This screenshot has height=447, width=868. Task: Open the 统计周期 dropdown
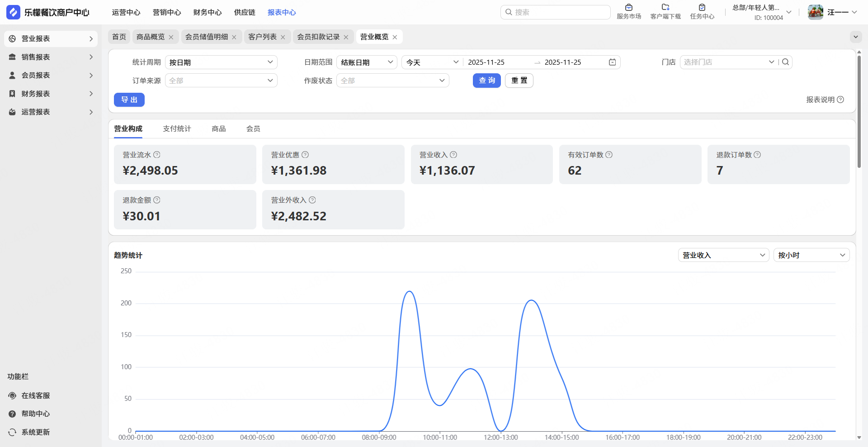tap(221, 62)
